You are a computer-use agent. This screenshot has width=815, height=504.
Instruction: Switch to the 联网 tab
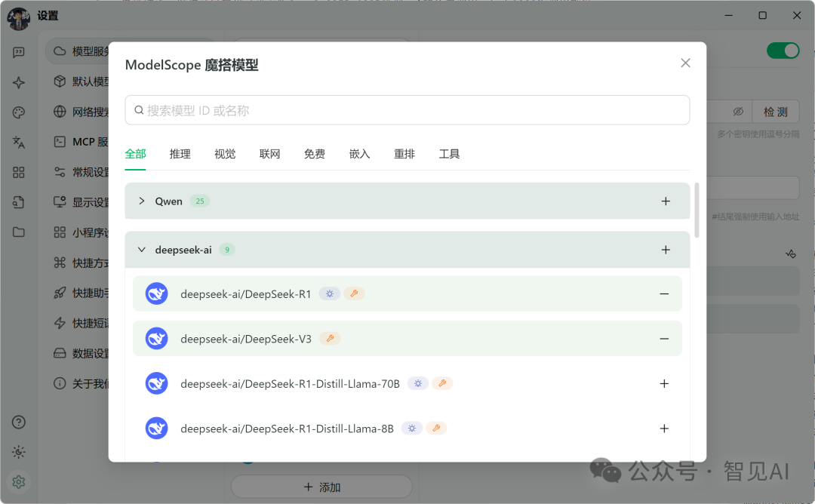pos(269,154)
